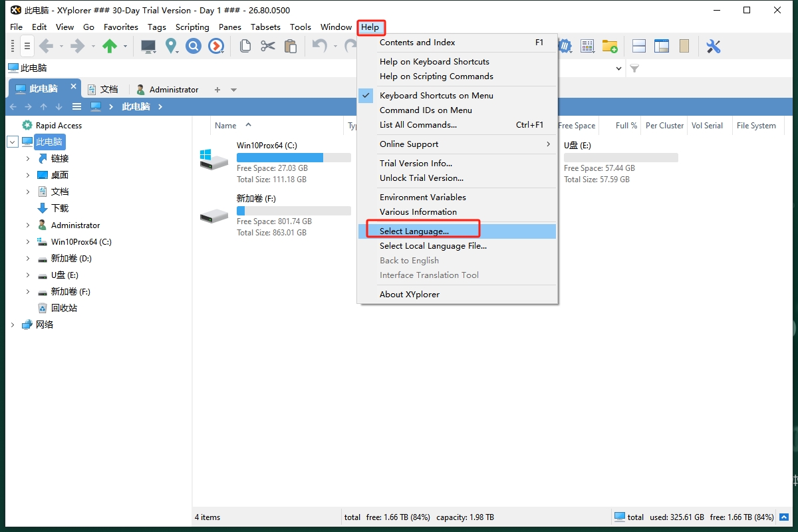Open Configuration via wrench icon

coord(713,46)
